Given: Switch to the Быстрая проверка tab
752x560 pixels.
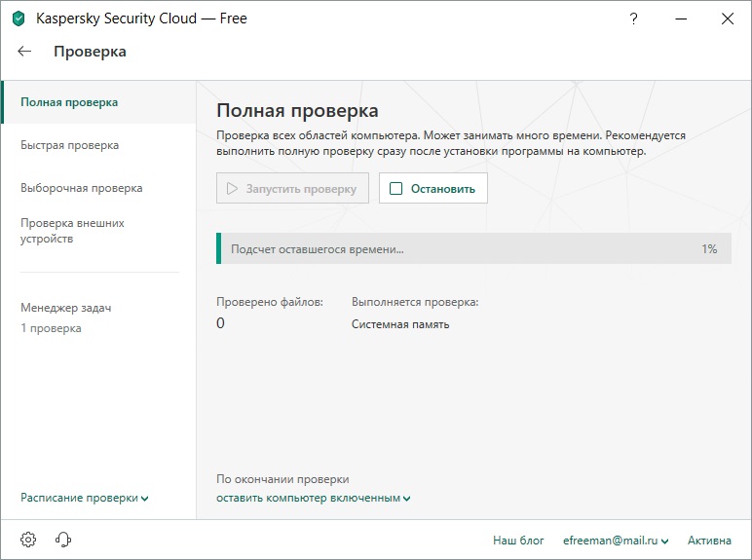Looking at the screenshot, I should [x=69, y=145].
